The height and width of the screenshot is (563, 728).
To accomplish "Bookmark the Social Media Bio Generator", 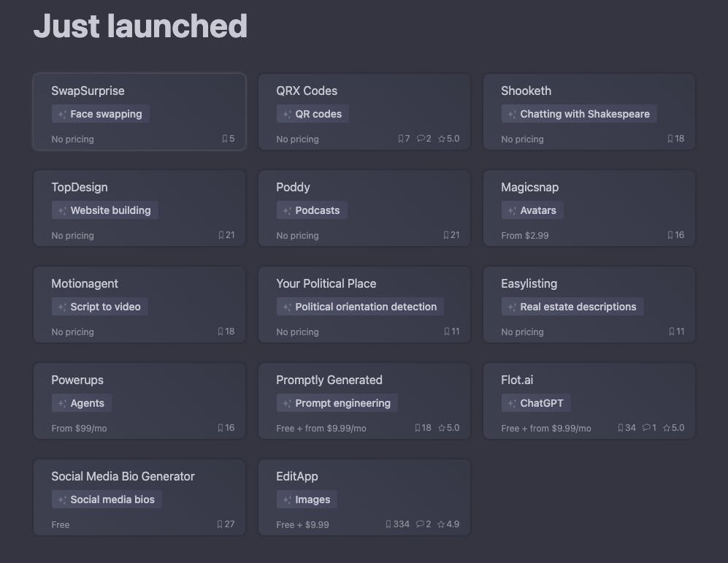I will (220, 524).
